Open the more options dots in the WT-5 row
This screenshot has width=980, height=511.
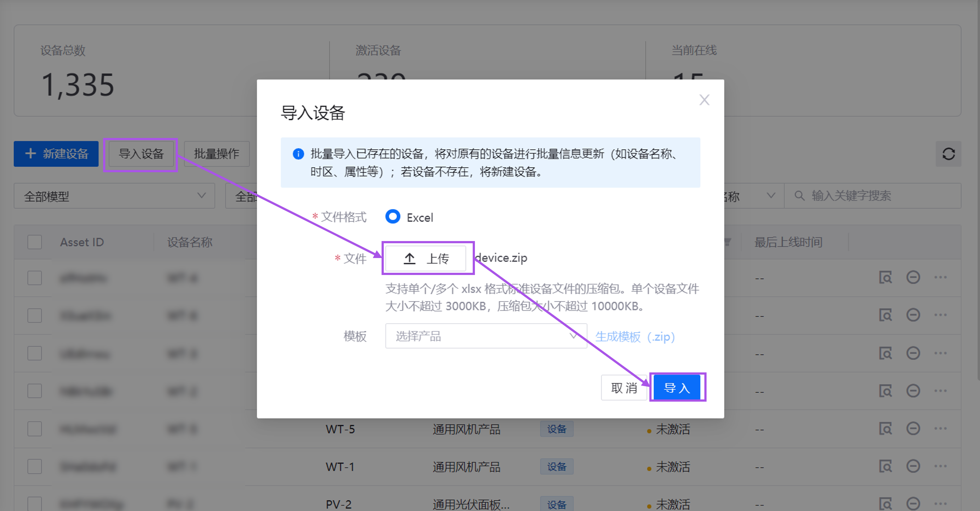pyautogui.click(x=940, y=429)
